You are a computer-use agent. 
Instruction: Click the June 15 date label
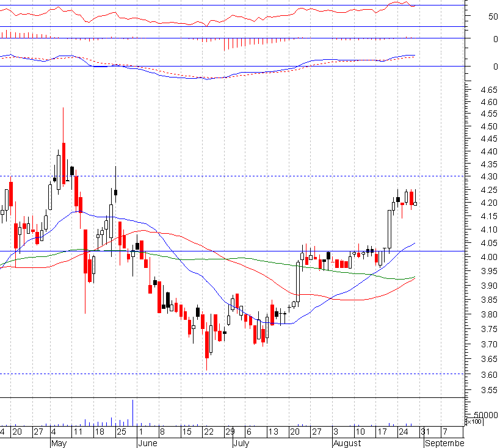[x=187, y=432]
